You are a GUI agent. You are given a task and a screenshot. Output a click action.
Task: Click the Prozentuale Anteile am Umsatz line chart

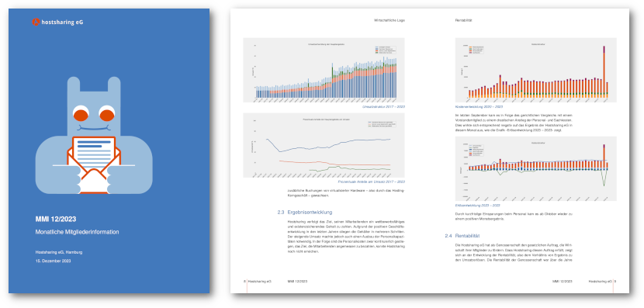(324, 145)
